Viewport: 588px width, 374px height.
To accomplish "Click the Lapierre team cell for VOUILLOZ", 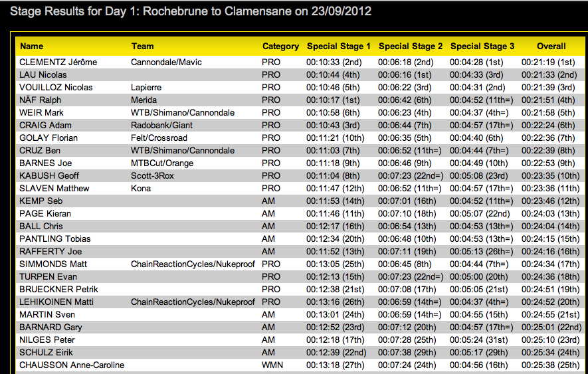I will pos(146,88).
